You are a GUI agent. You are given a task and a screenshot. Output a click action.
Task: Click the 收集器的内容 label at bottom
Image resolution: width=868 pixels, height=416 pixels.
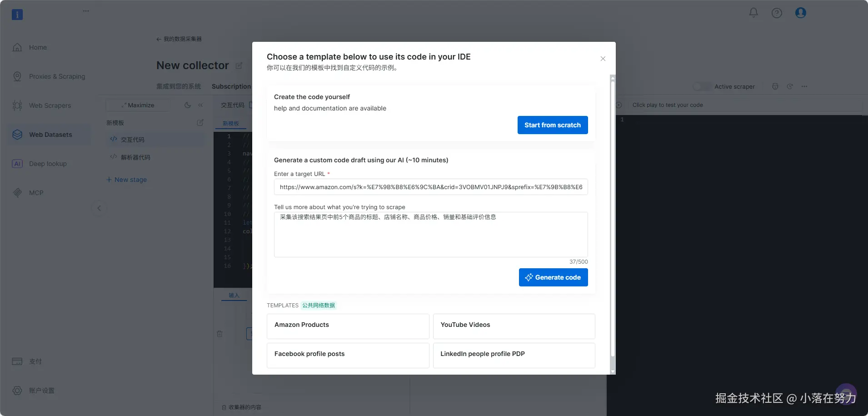[245, 407]
